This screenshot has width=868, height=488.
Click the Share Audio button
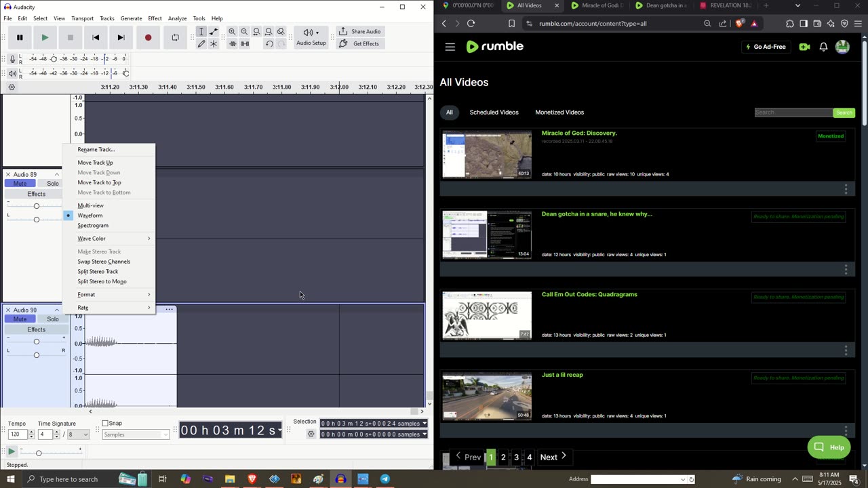point(359,31)
